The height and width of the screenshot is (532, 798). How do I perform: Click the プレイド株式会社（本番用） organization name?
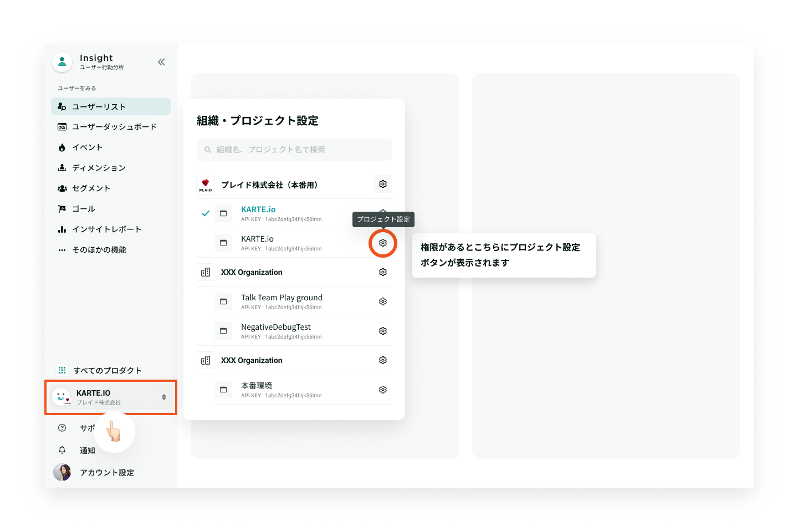269,185
